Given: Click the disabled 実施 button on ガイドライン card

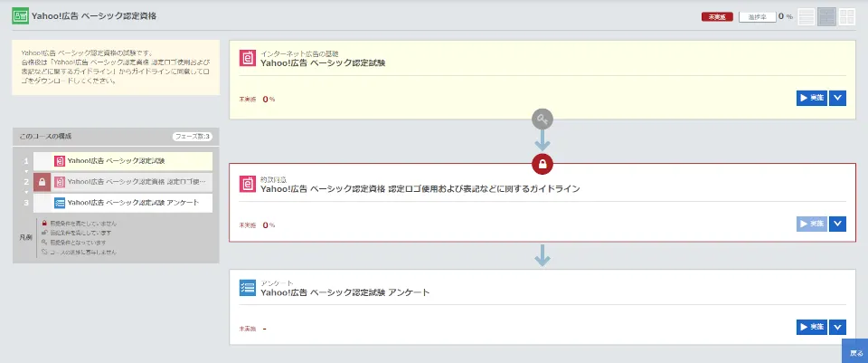Looking at the screenshot, I should 812,224.
